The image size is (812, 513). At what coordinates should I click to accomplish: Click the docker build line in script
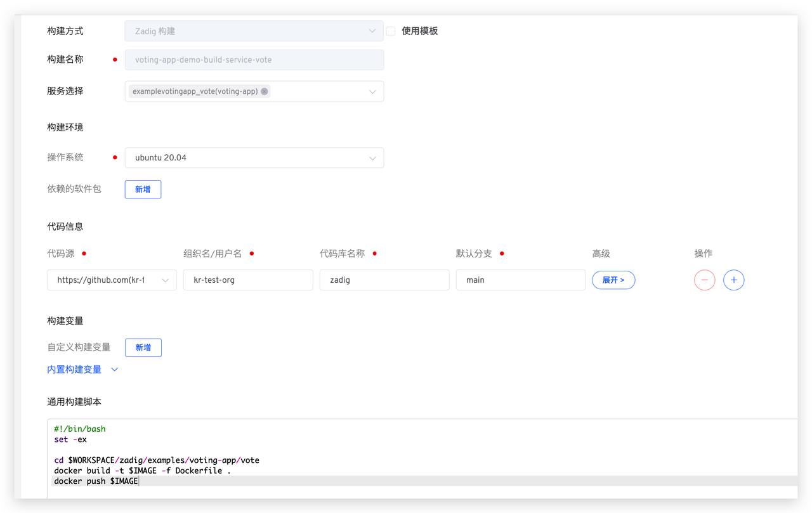[x=142, y=471]
